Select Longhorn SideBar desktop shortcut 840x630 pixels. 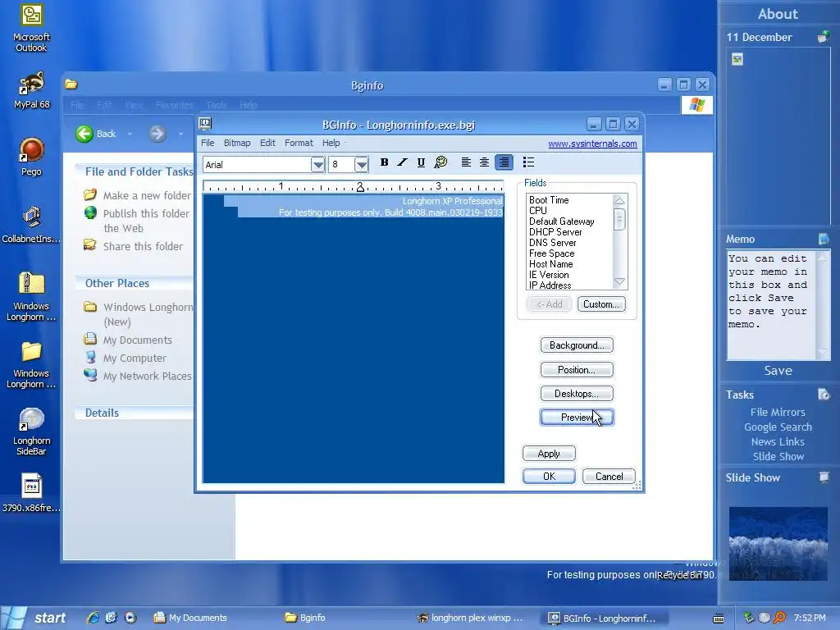point(31,431)
